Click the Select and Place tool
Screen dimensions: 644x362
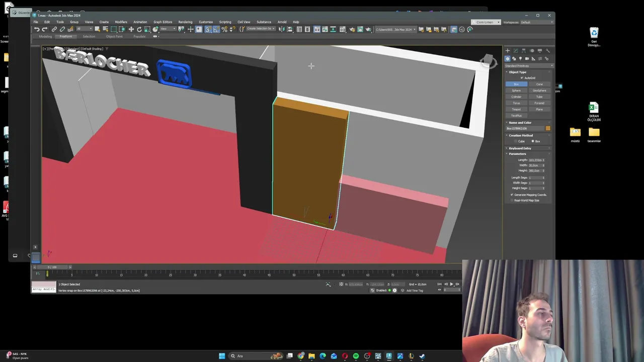click(155, 29)
